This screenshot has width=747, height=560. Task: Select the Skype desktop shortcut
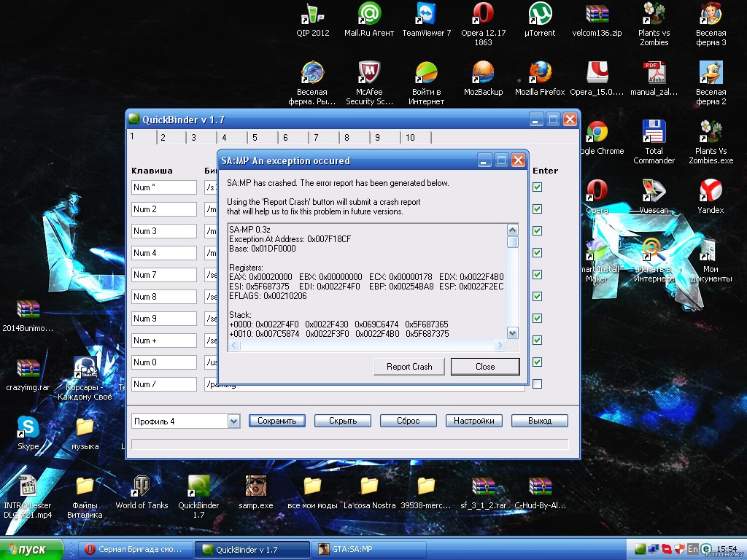[28, 432]
